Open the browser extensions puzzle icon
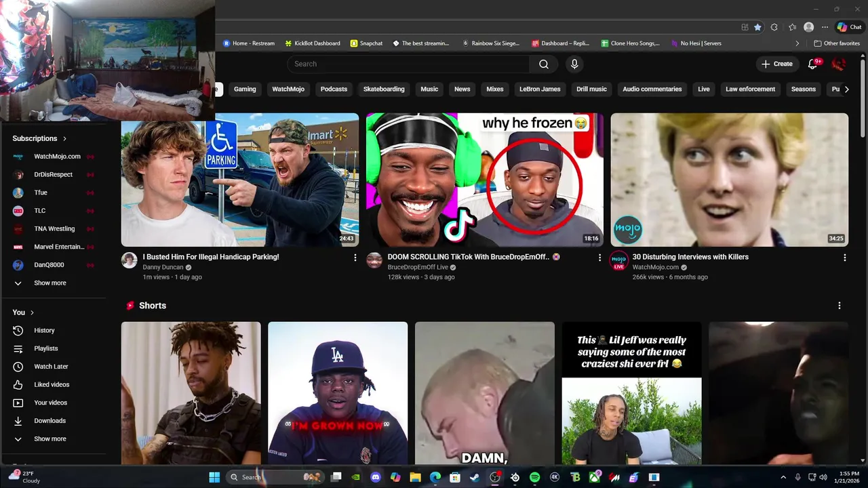Viewport: 868px width, 488px height. pyautogui.click(x=774, y=27)
